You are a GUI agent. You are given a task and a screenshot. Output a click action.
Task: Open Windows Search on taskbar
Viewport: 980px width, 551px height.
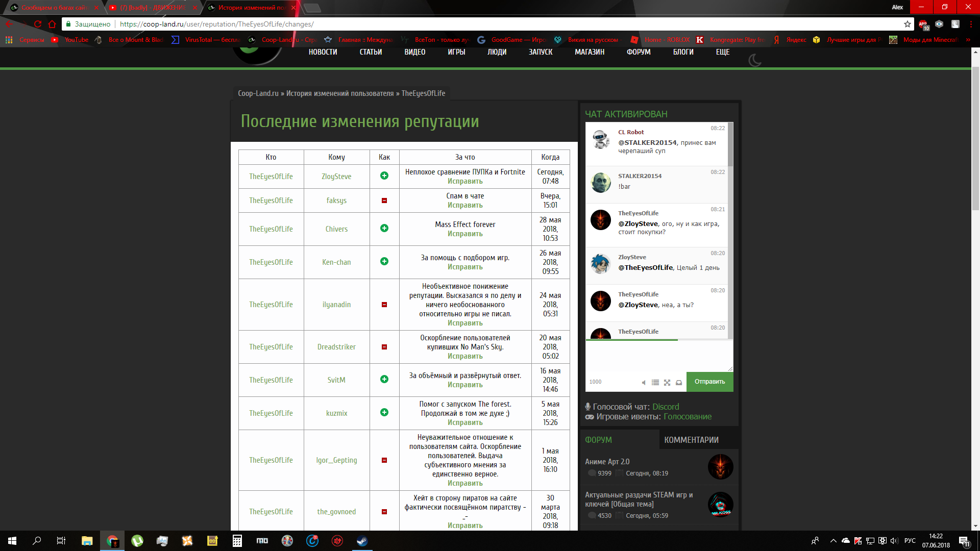pyautogui.click(x=37, y=541)
